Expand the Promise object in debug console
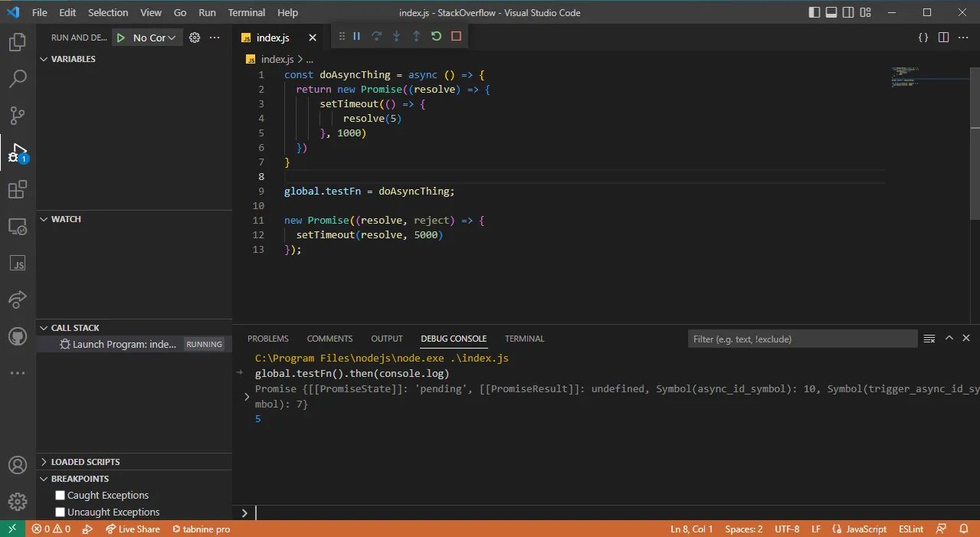The image size is (980, 537). [x=247, y=396]
